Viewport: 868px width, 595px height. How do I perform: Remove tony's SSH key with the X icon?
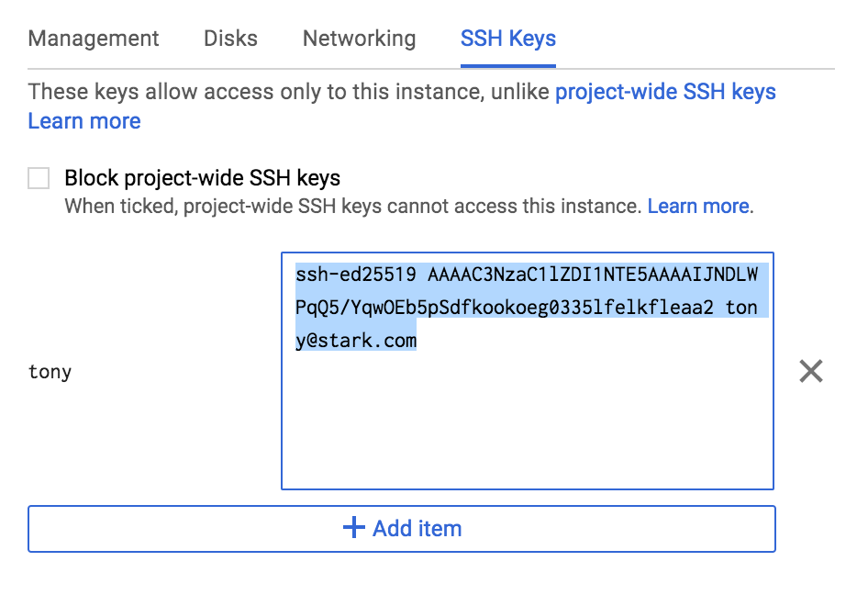pos(811,371)
